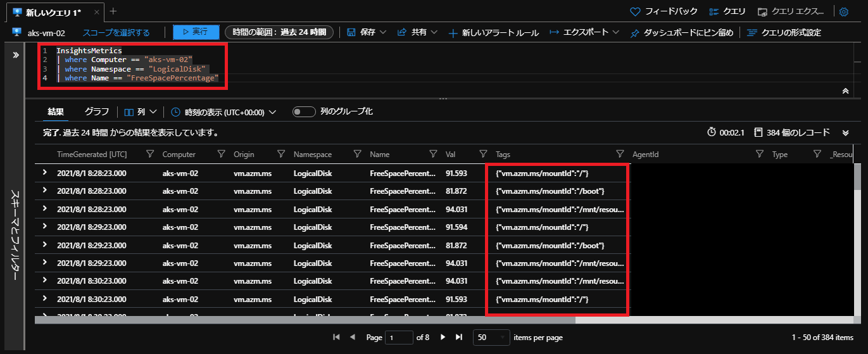Filter the AgentId column

760,154
